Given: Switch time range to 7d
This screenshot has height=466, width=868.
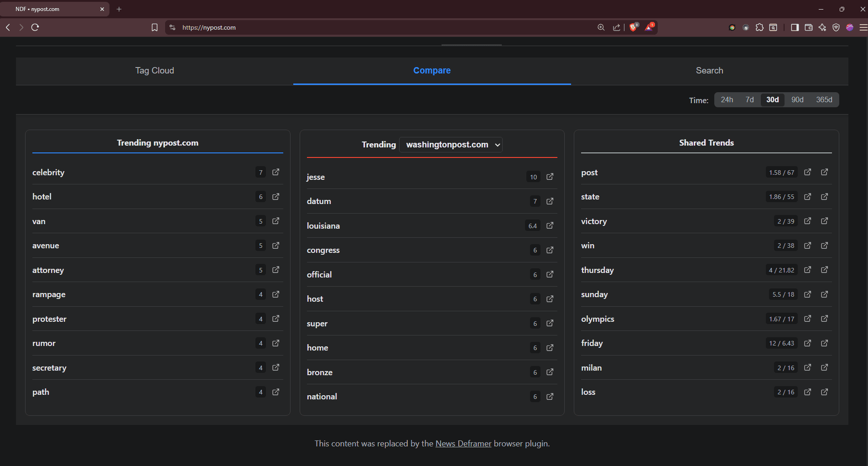Looking at the screenshot, I should tap(749, 99).
